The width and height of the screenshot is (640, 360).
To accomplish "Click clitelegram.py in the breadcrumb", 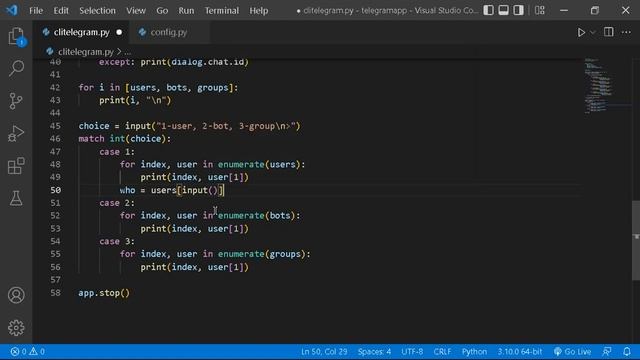I will tap(85, 52).
